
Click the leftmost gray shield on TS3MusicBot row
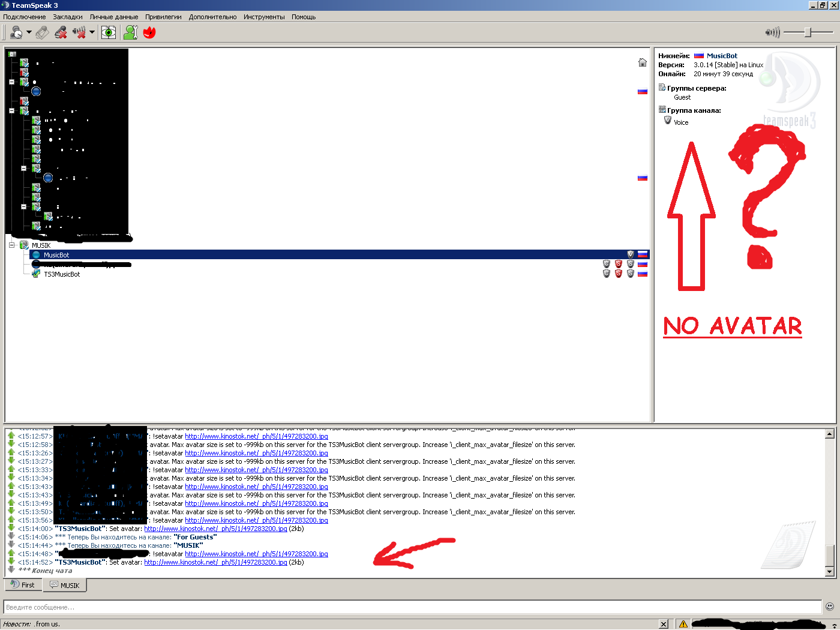click(607, 274)
